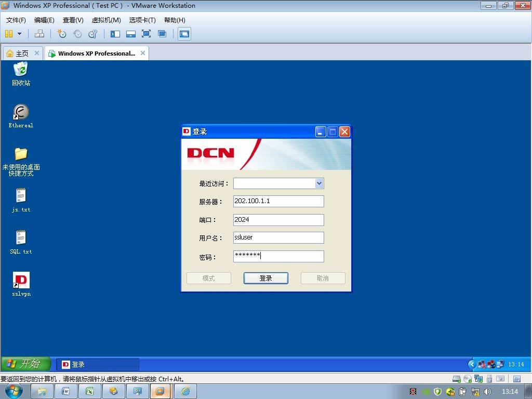The image size is (532, 399).
Task: Click the VMware camera device status icon
Action: coord(500,379)
